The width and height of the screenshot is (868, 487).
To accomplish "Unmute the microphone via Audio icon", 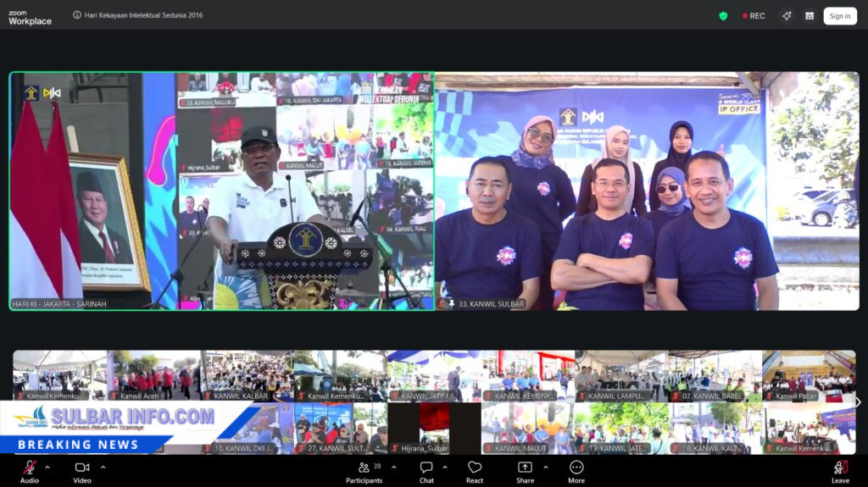I will pyautogui.click(x=30, y=468).
